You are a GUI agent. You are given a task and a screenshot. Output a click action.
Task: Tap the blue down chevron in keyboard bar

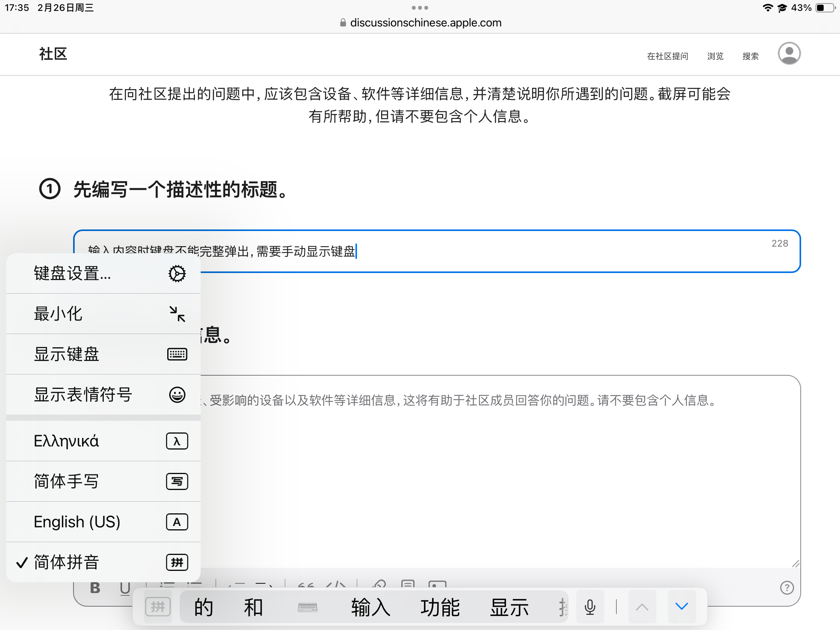click(681, 607)
